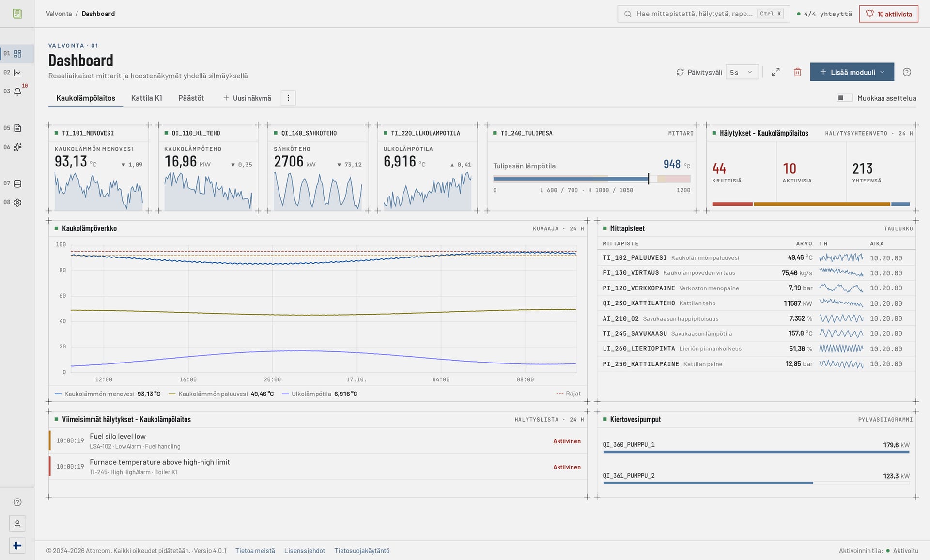The image size is (930, 560).
Task: Click the refresh icon beside Päivitysväli
Action: click(x=680, y=72)
